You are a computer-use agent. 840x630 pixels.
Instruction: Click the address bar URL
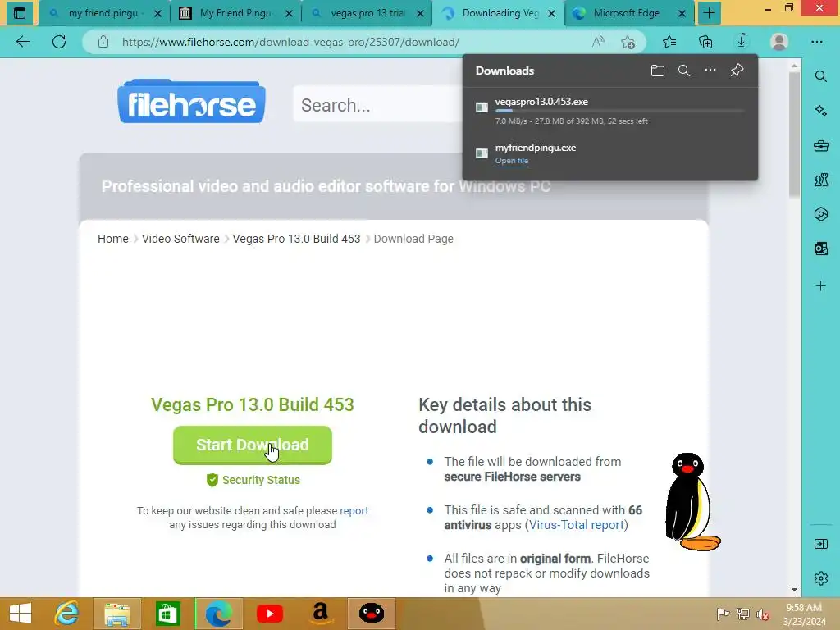pos(290,42)
